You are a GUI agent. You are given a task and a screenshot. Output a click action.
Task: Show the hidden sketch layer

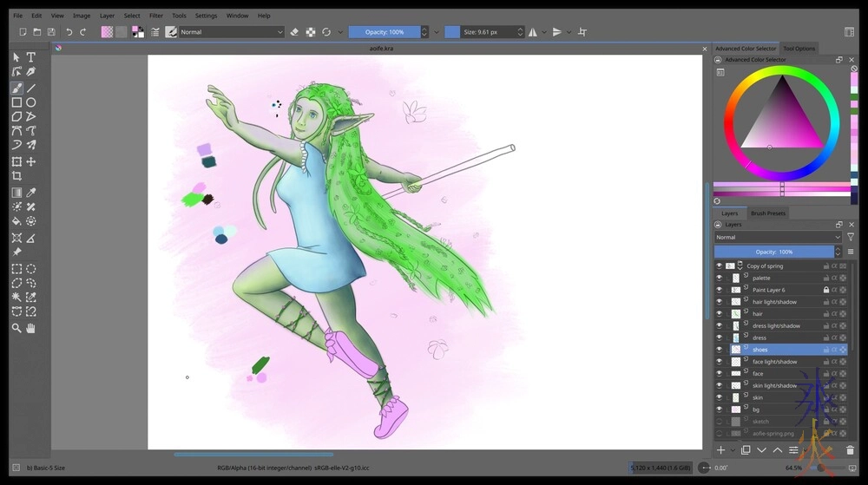[x=719, y=422]
